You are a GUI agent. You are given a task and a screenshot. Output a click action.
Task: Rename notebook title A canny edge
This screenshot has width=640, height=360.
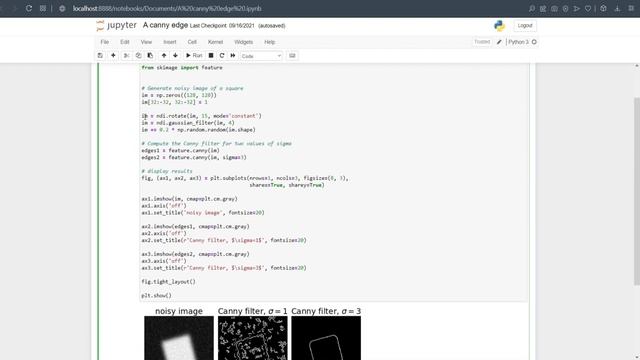point(165,25)
